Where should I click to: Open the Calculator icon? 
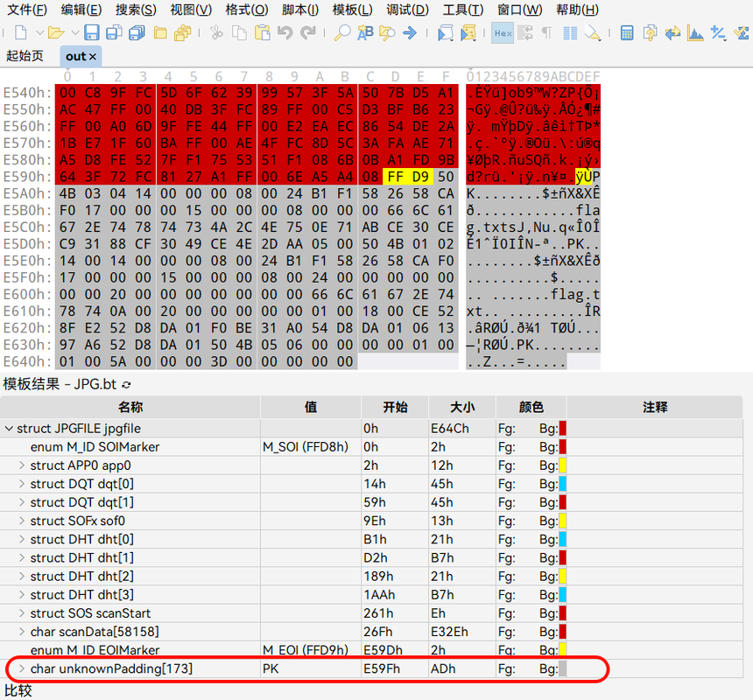(x=627, y=32)
